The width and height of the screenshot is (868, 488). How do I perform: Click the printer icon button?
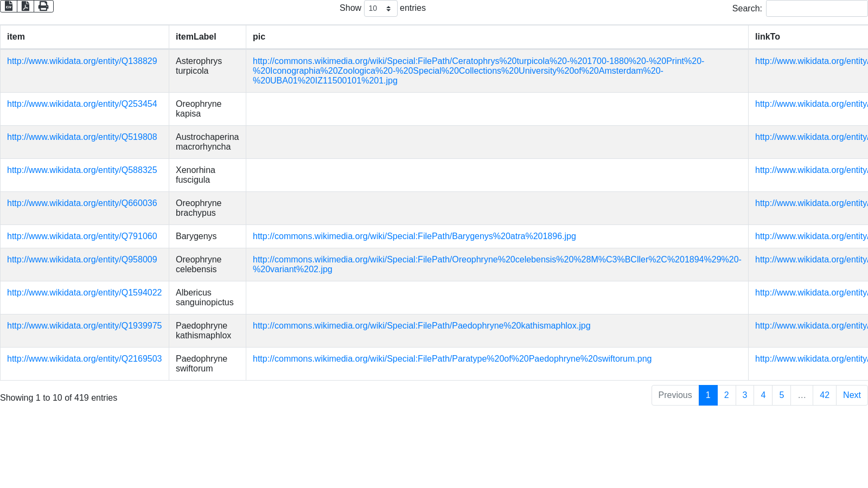coord(43,6)
